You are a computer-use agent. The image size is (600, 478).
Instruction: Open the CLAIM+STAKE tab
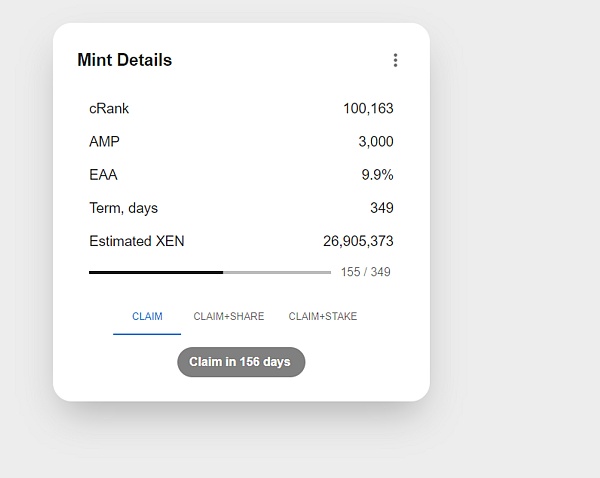point(323,317)
